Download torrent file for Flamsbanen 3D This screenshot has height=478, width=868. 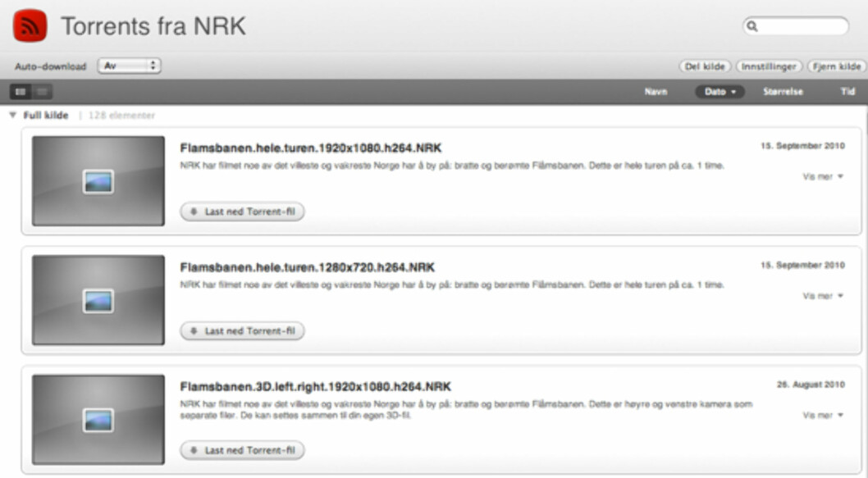coord(243,450)
